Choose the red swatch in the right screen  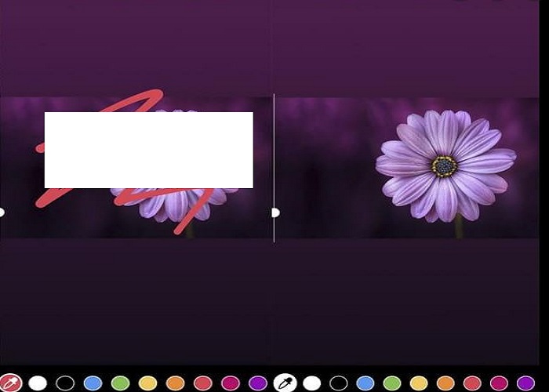tap(472, 383)
